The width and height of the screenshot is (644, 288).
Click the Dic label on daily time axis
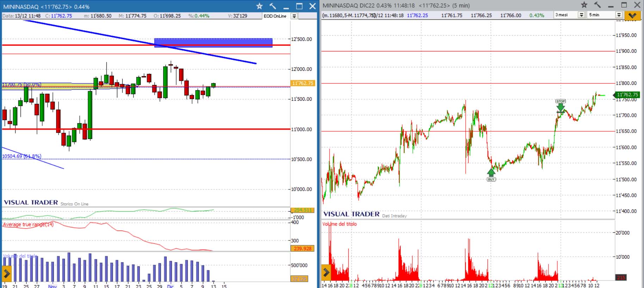point(170,286)
